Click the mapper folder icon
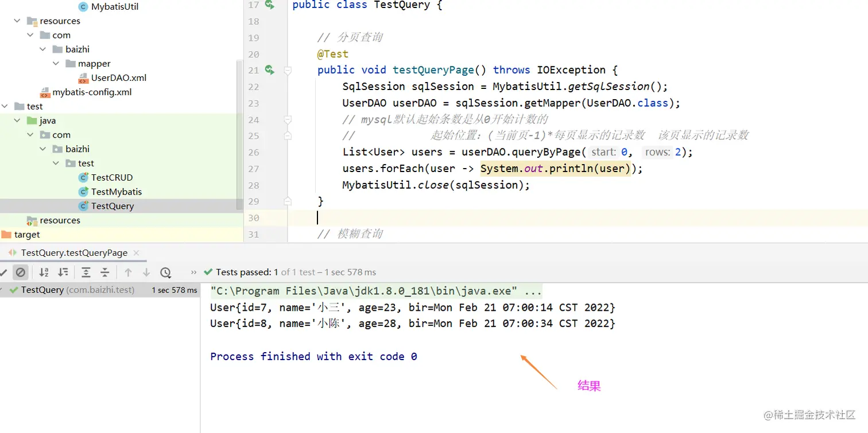 (71, 64)
